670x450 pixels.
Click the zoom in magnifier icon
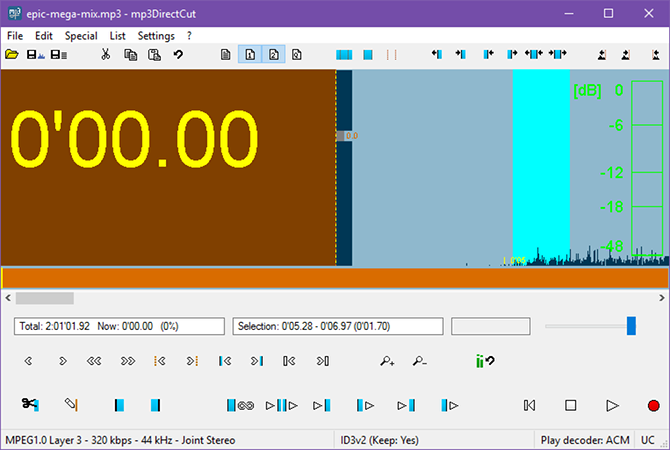387,361
